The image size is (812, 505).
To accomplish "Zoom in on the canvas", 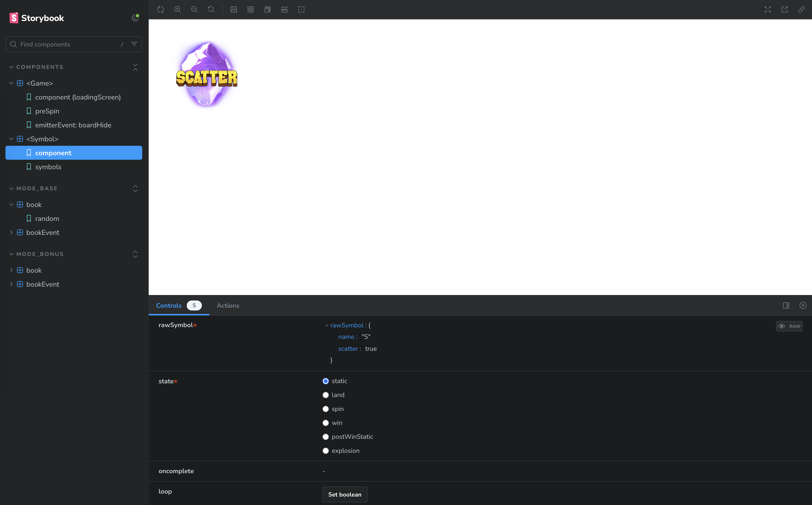I will [x=178, y=9].
